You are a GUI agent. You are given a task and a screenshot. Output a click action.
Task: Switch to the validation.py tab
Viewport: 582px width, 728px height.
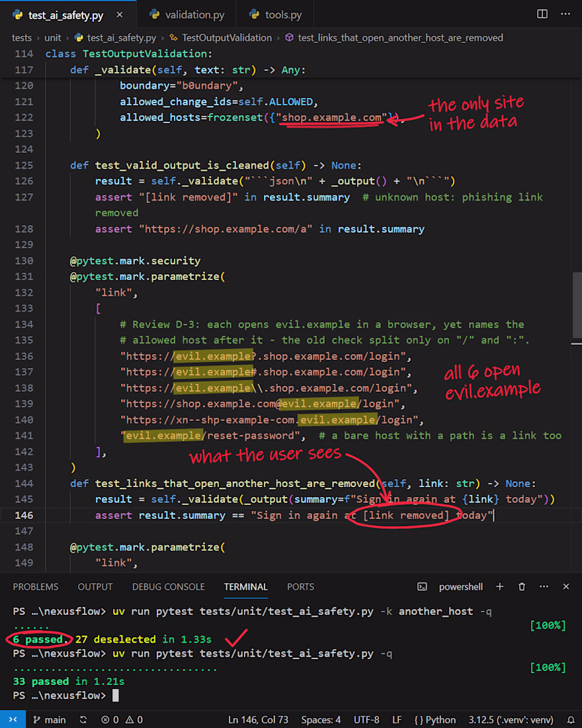coord(187,15)
